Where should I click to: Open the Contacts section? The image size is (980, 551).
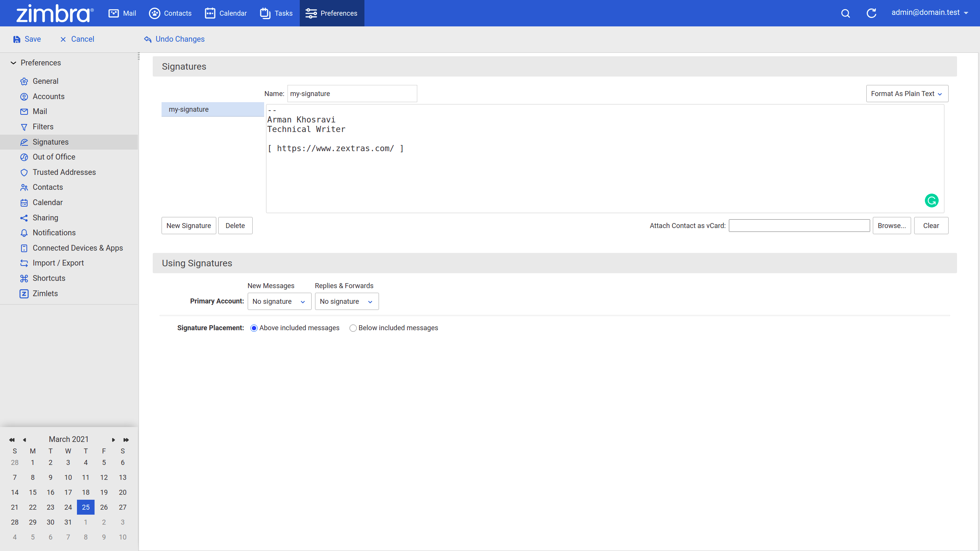(x=47, y=187)
